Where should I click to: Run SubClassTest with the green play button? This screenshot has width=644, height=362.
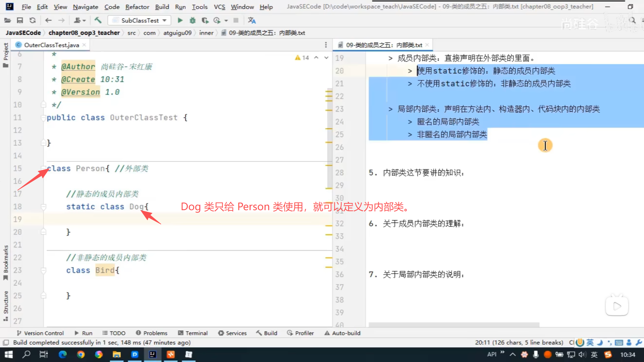180,20
